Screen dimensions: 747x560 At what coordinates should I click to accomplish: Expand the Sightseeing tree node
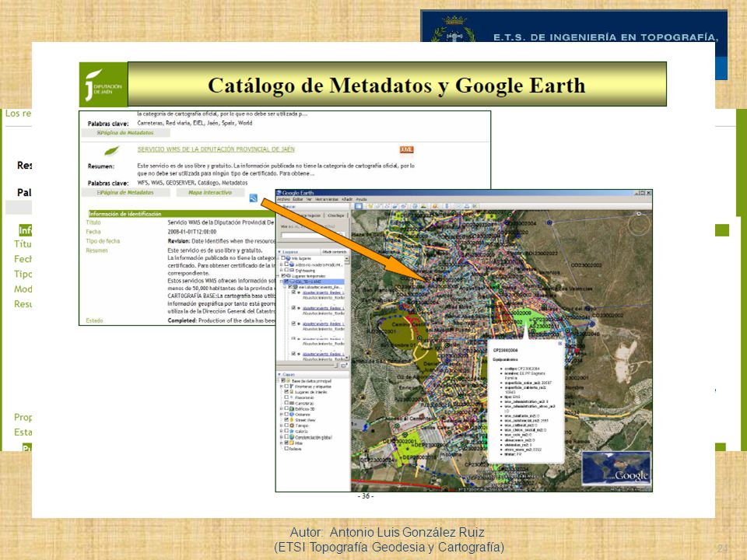pos(281,270)
